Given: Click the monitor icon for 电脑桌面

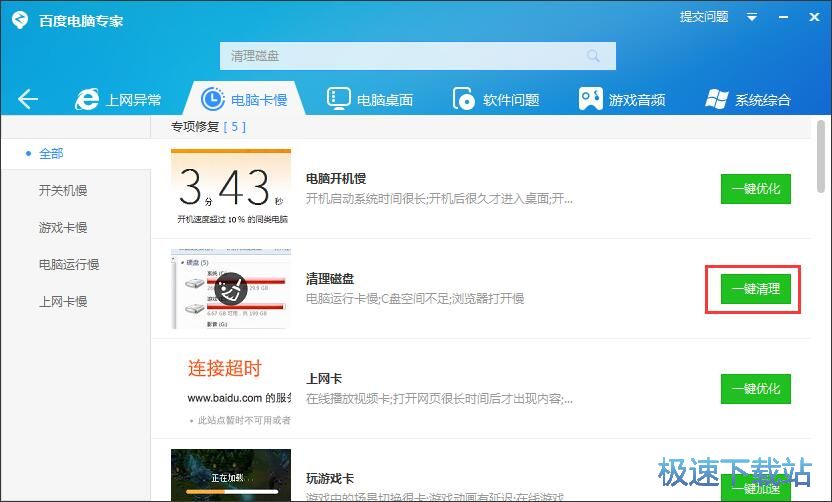Looking at the screenshot, I should point(338,99).
